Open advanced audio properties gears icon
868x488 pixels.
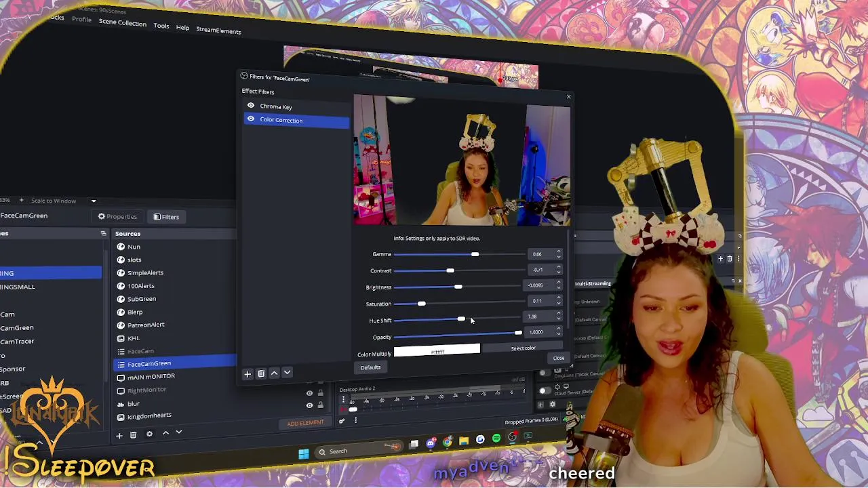tap(342, 421)
